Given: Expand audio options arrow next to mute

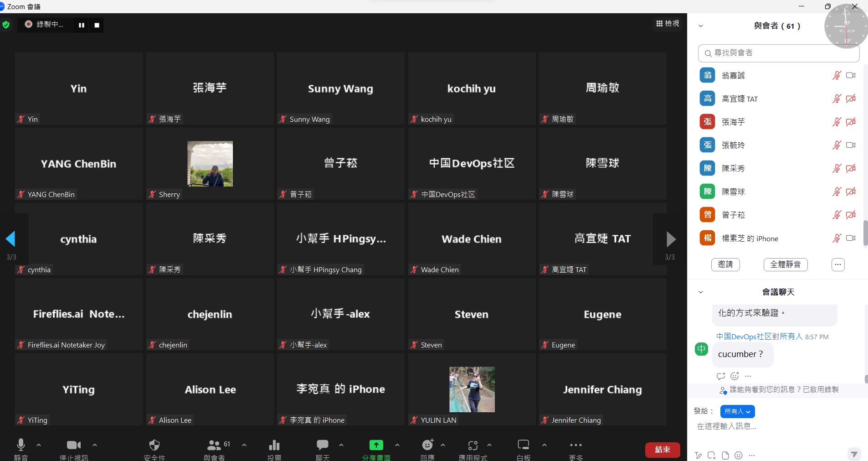Looking at the screenshot, I should (39, 445).
